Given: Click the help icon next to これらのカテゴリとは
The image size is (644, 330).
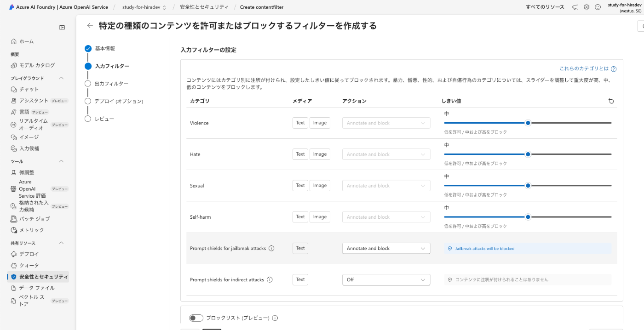Looking at the screenshot, I should 614,69.
